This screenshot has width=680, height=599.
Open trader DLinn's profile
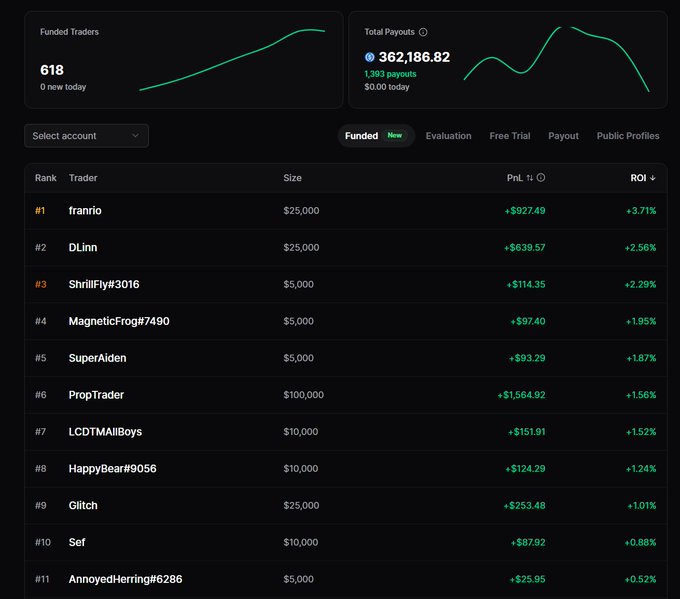(x=83, y=247)
